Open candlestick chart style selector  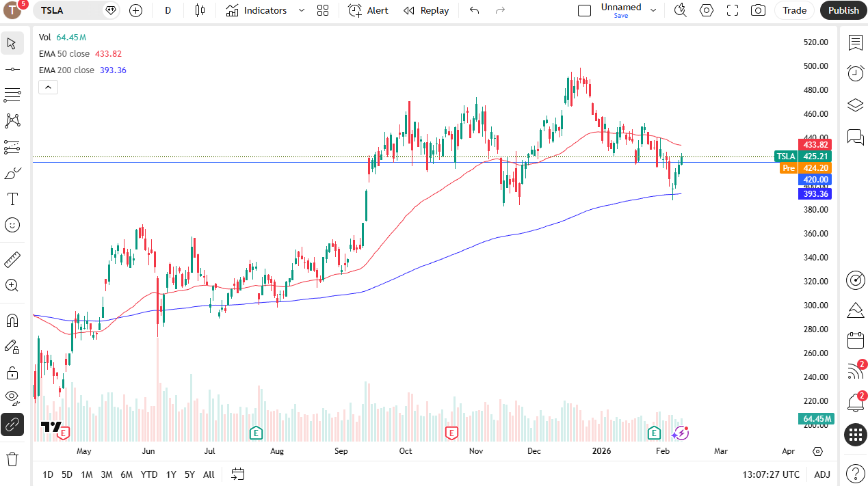(200, 10)
